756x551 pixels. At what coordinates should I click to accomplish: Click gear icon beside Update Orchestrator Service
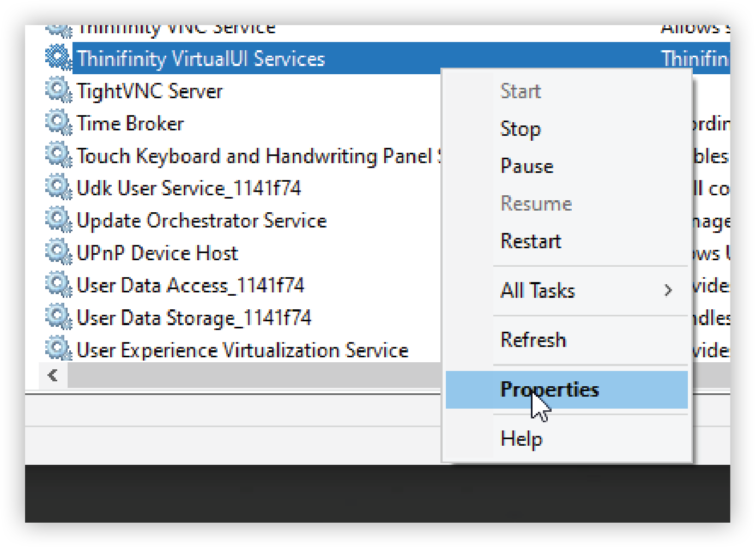coord(58,220)
